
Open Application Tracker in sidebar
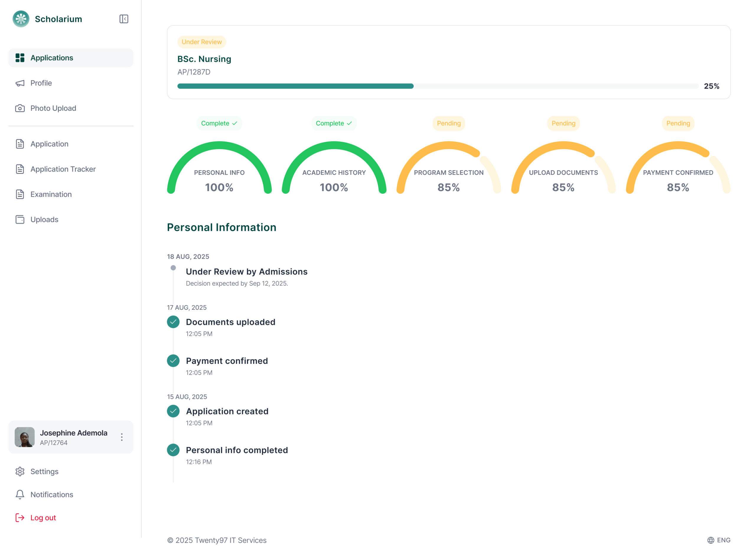[63, 169]
